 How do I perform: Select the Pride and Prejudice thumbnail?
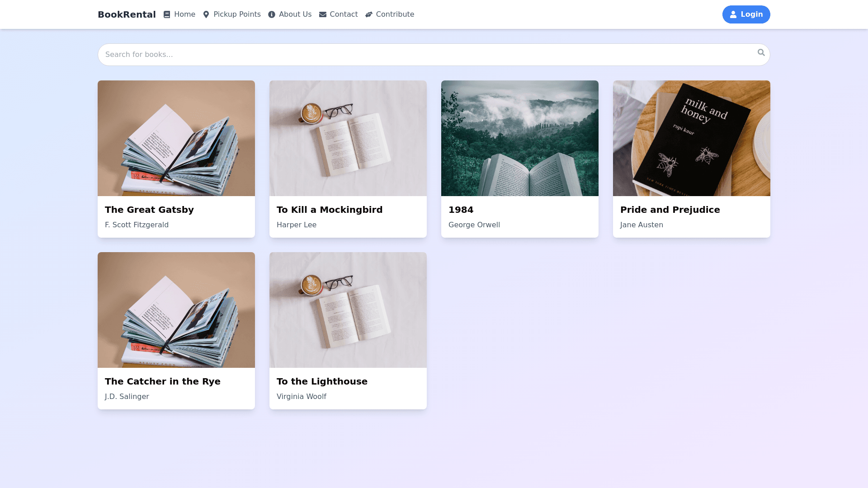tap(691, 138)
